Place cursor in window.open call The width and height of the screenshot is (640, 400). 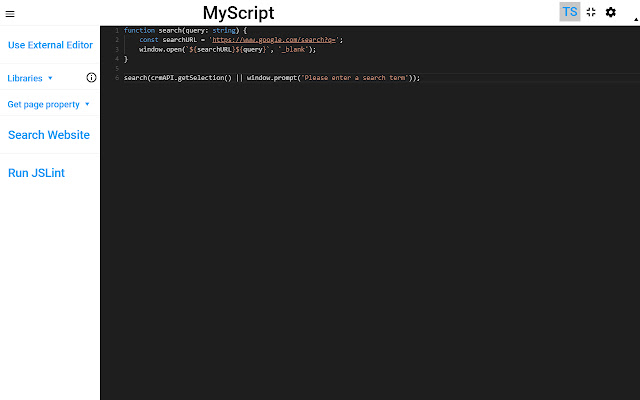[x=160, y=49]
